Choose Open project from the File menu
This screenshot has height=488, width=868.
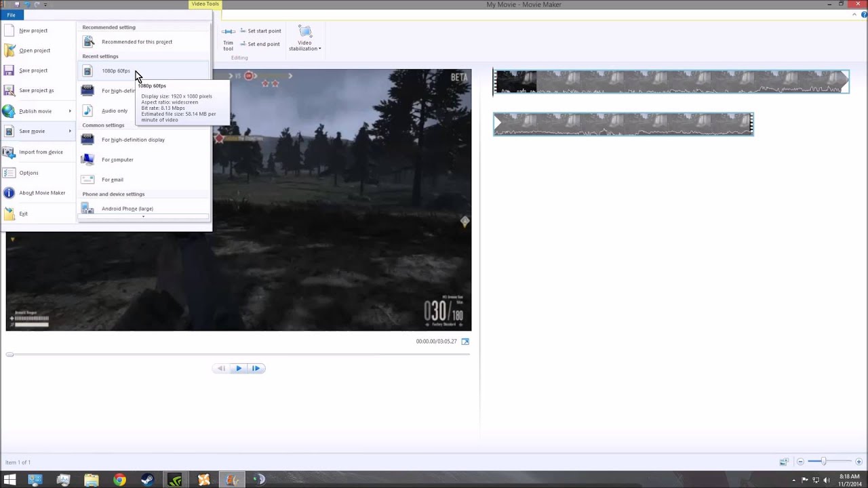pyautogui.click(x=38, y=50)
